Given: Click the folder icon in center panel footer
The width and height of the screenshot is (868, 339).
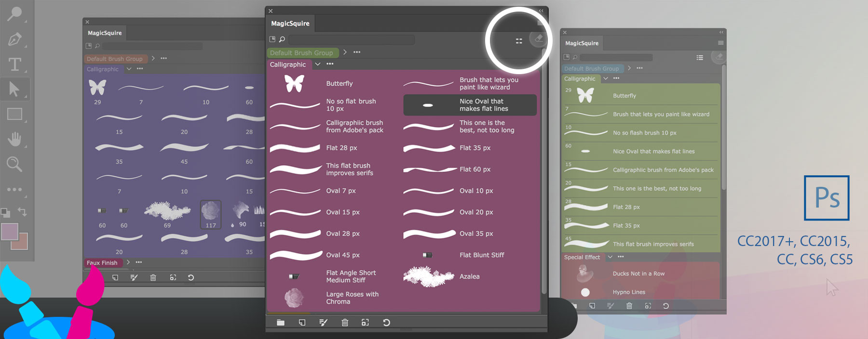Looking at the screenshot, I should [281, 323].
